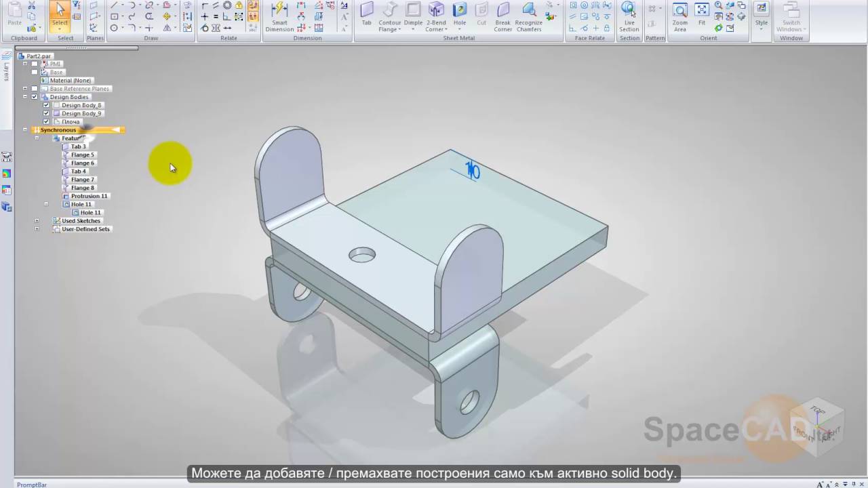868x488 pixels.
Task: Collapse the Design Bodies node
Action: [25, 97]
